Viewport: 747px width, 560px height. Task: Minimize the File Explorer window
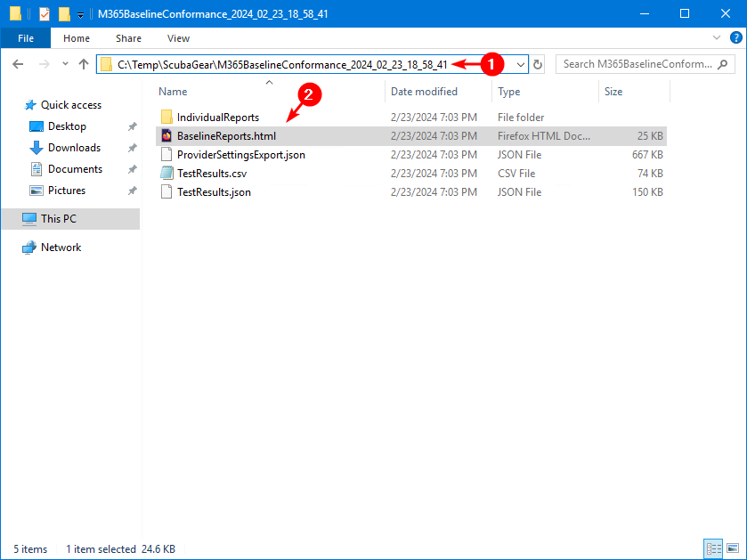click(645, 14)
